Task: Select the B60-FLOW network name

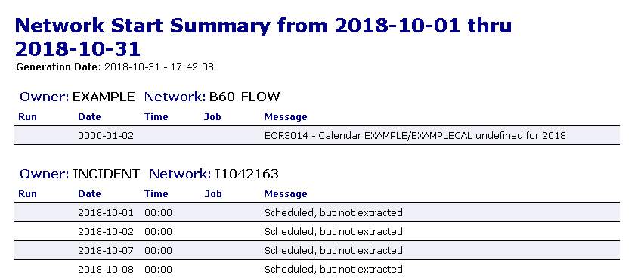Action: coord(244,97)
